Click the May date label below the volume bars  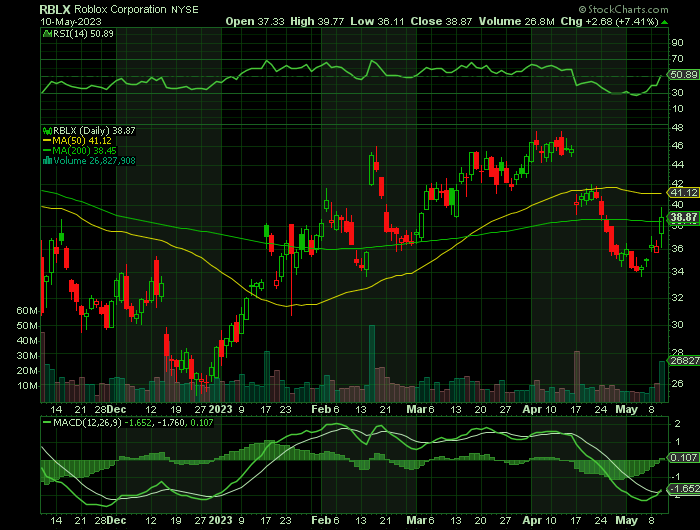click(x=627, y=409)
